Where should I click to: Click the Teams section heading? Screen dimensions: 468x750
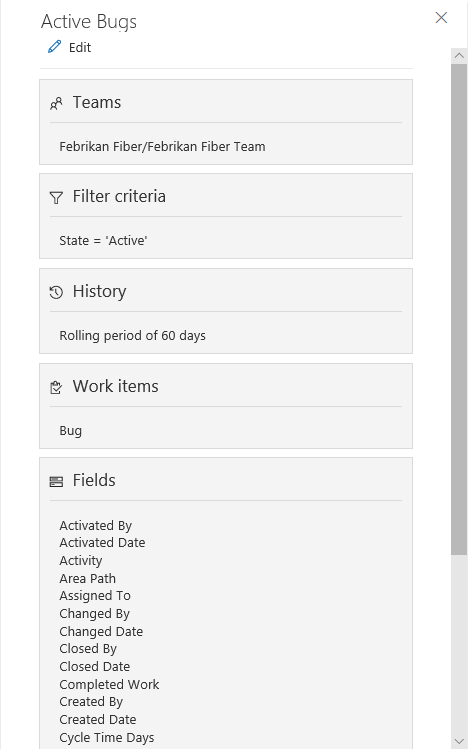(x=97, y=102)
